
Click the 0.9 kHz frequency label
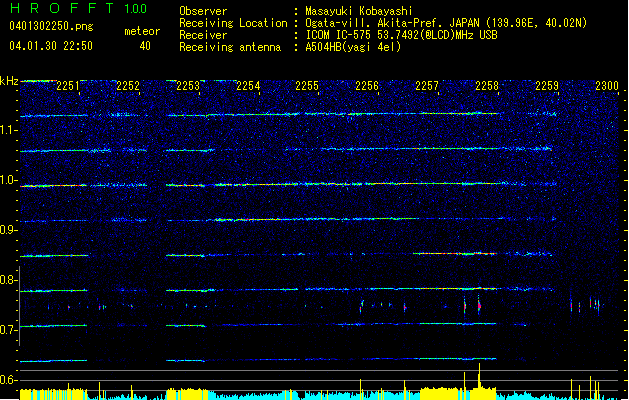click(9, 230)
